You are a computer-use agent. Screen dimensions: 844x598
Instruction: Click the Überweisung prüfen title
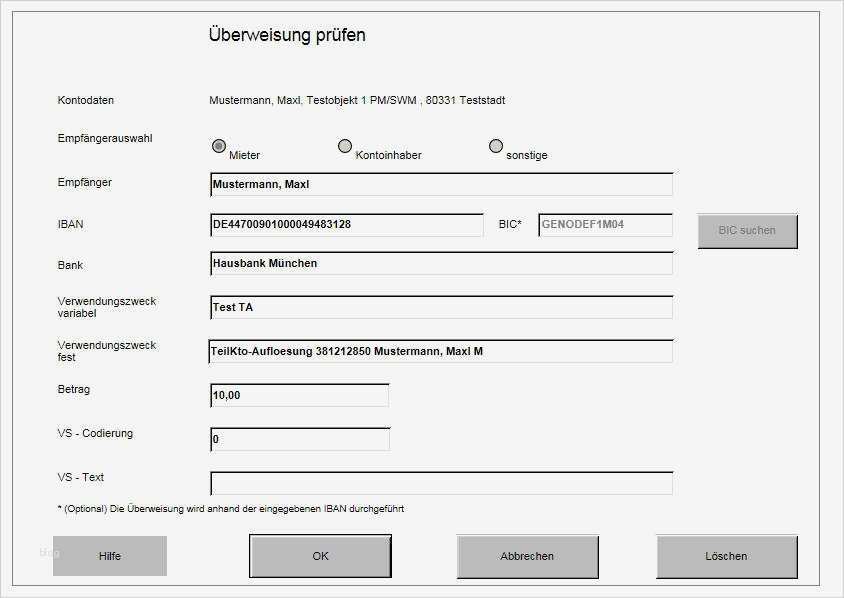click(287, 34)
